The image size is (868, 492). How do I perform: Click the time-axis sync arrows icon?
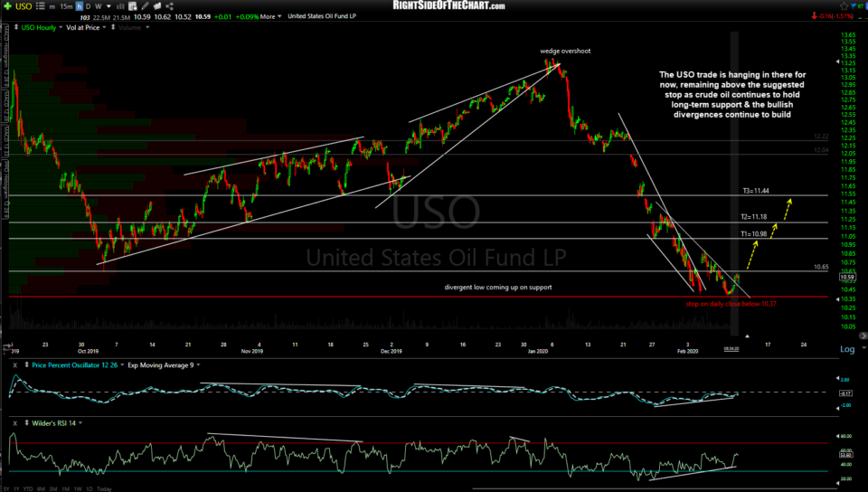click(7, 349)
